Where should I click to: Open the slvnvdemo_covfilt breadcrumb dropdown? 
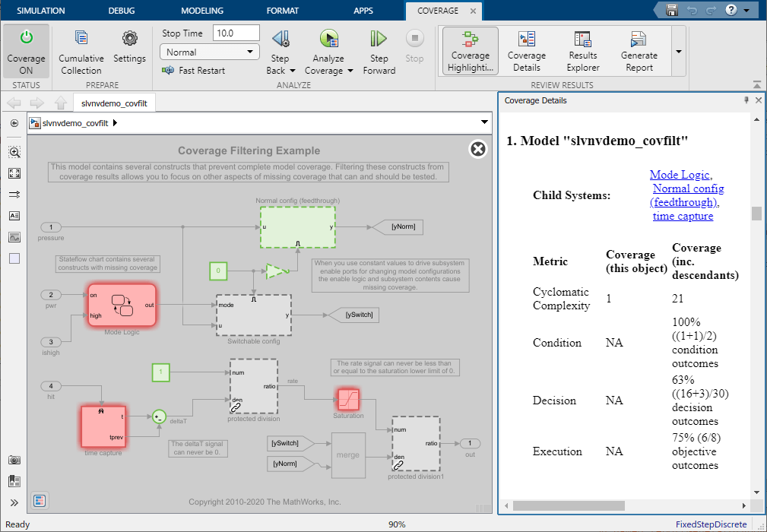pos(484,122)
